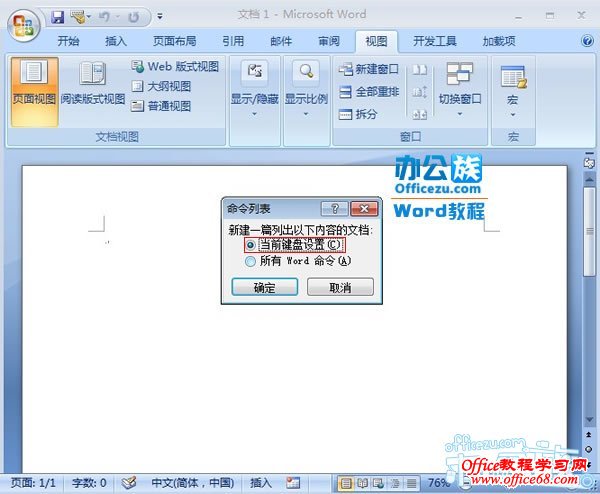Minimize the Word window
Viewport: 600px width, 494px height.
tap(518, 16)
